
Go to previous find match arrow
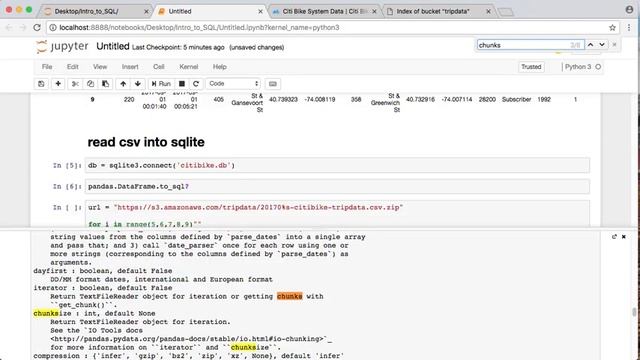(590, 45)
